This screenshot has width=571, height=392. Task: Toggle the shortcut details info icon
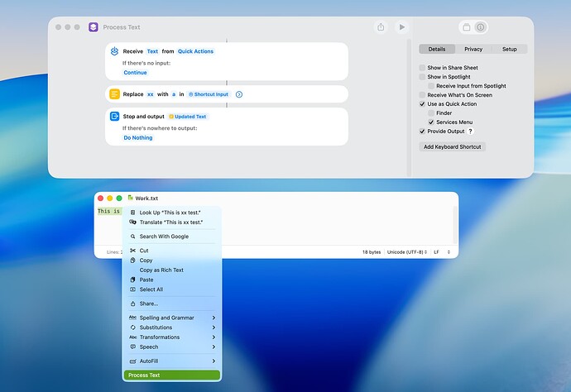(x=481, y=27)
